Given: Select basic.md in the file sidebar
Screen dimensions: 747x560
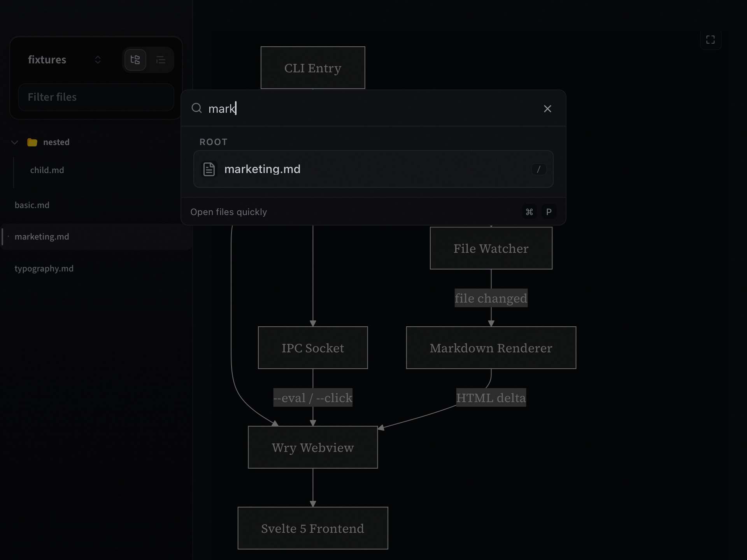Looking at the screenshot, I should 32,205.
